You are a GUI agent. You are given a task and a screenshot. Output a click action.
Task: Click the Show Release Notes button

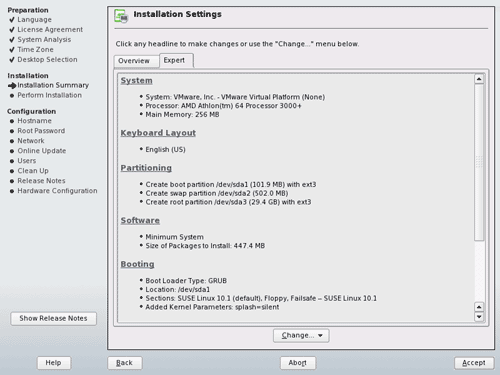coord(54,319)
